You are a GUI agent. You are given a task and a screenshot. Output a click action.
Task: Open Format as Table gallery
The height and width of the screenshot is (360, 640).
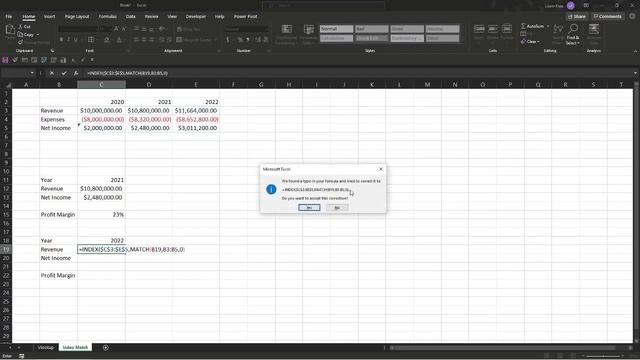309,33
